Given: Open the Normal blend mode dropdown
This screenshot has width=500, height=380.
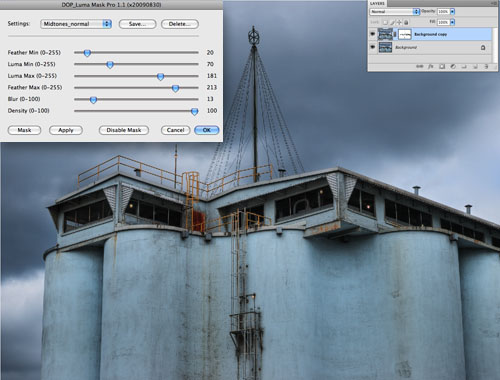Looking at the screenshot, I should [395, 12].
